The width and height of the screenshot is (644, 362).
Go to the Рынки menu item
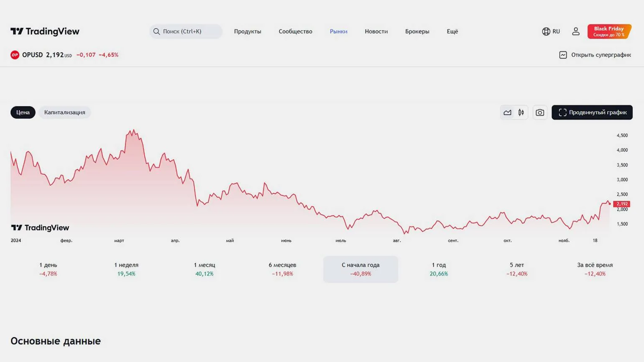pyautogui.click(x=338, y=31)
